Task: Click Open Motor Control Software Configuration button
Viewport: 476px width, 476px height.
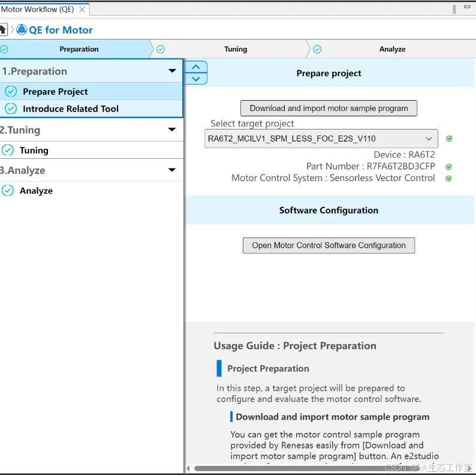Action: [x=329, y=245]
